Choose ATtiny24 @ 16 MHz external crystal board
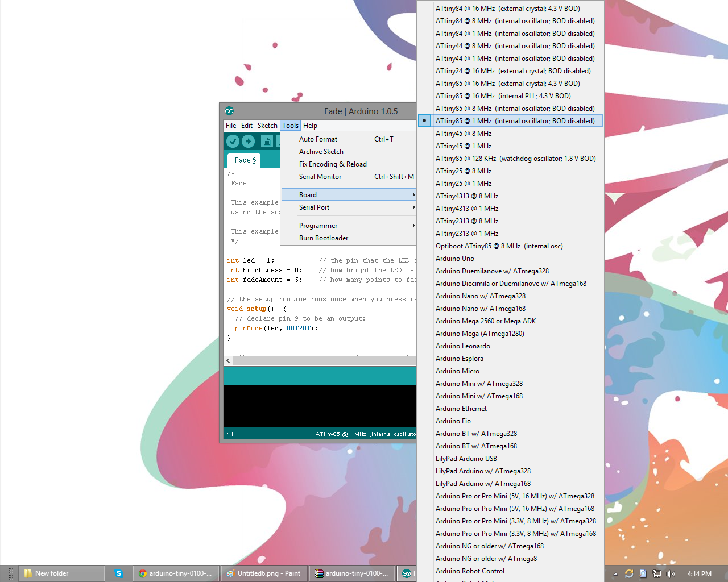The height and width of the screenshot is (582, 728). tap(510, 71)
